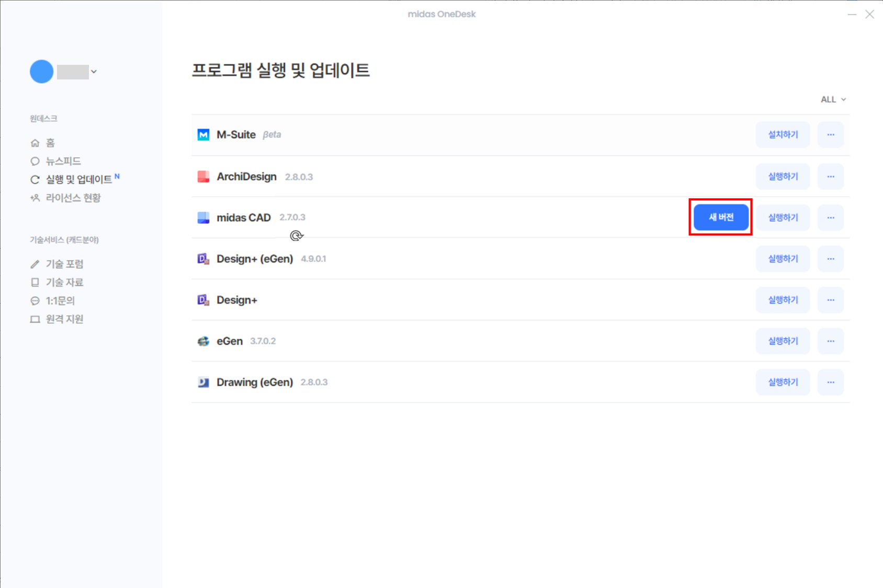
Task: Open the more options menu for eGen
Action: (x=831, y=341)
